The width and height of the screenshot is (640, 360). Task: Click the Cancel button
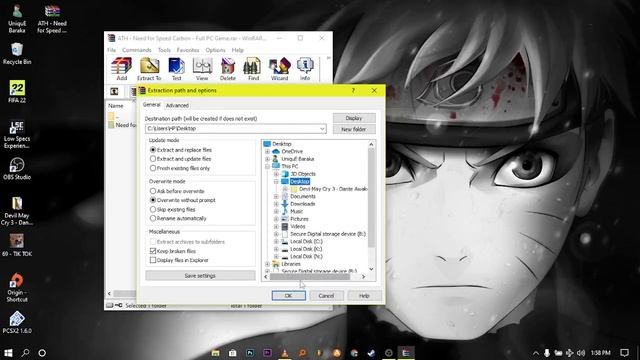(326, 296)
